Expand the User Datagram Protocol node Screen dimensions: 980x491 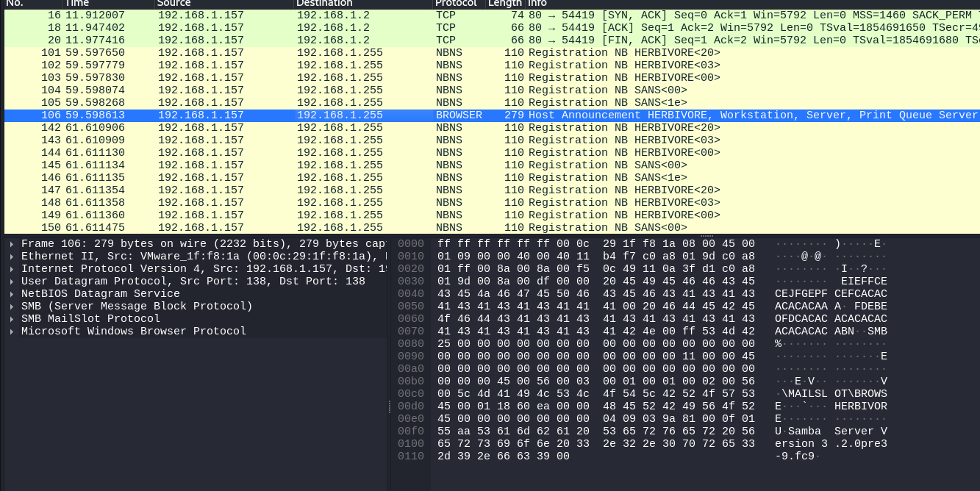[x=12, y=282]
